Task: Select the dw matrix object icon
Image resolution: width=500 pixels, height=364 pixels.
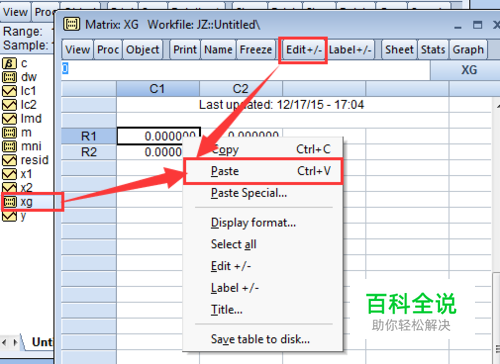Action: pos(9,77)
